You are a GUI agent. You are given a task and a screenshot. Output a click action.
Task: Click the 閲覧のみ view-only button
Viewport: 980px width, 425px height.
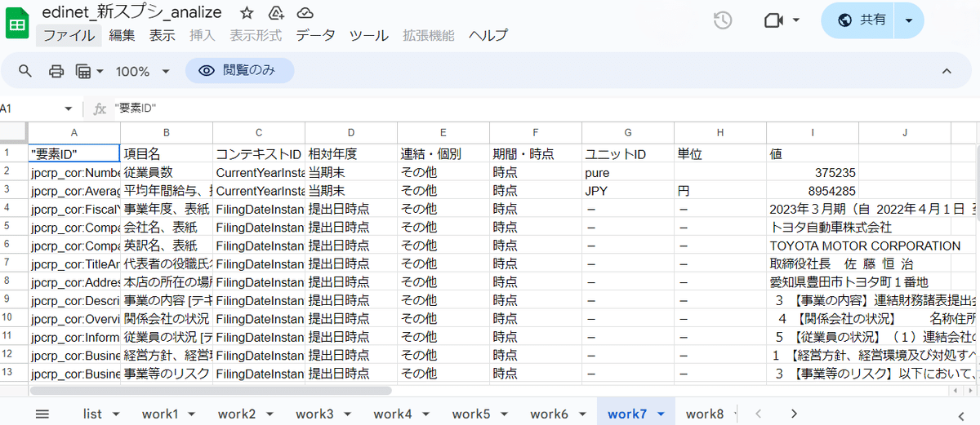click(x=239, y=71)
